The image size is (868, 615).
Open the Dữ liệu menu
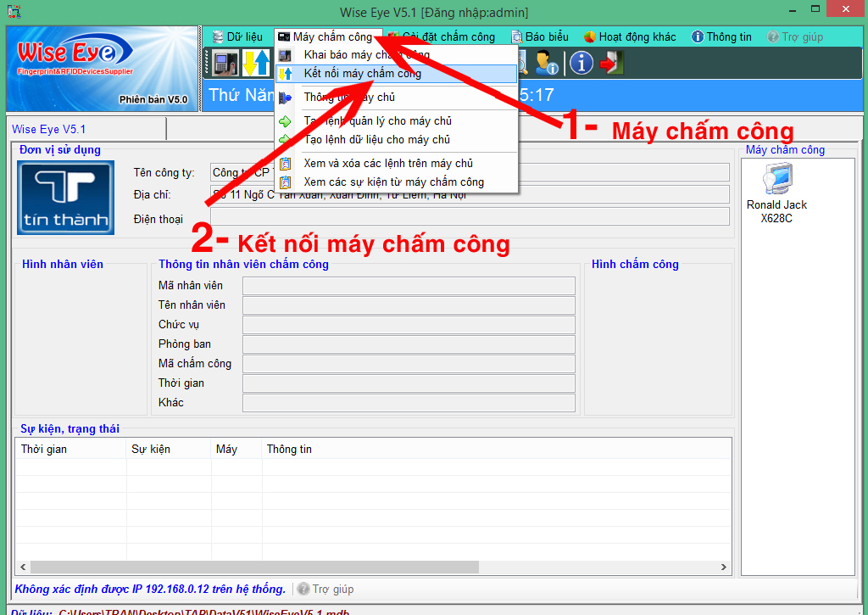pos(237,37)
